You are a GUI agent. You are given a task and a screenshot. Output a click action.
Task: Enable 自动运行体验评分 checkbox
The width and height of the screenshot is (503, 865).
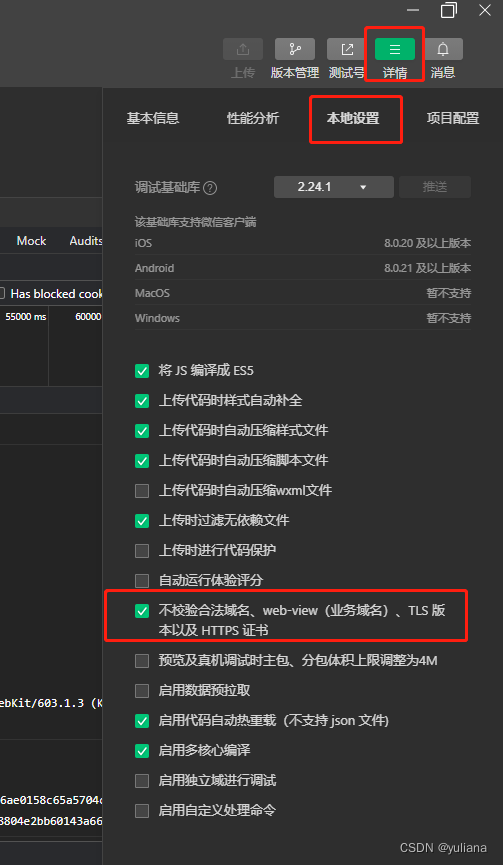142,580
